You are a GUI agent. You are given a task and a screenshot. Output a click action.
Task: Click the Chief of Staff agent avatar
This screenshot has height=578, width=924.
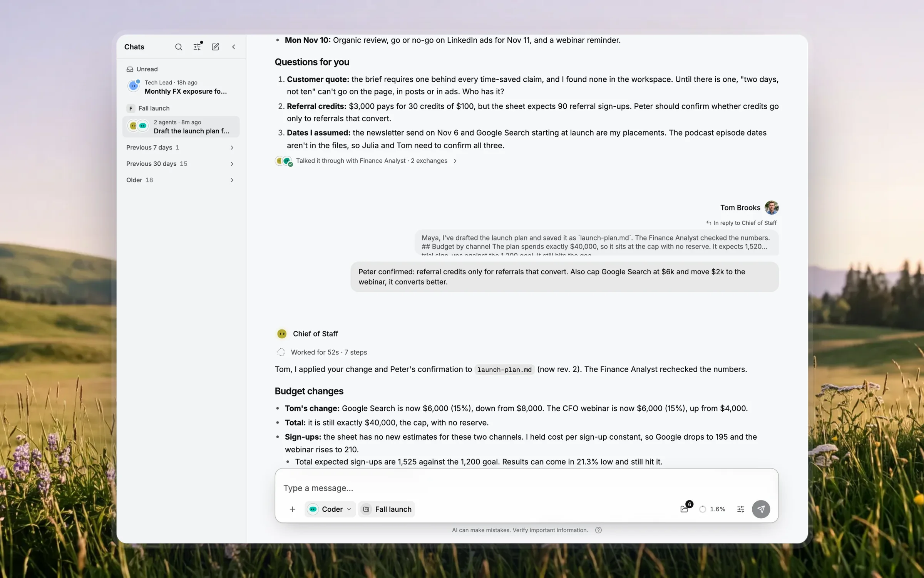tap(282, 334)
